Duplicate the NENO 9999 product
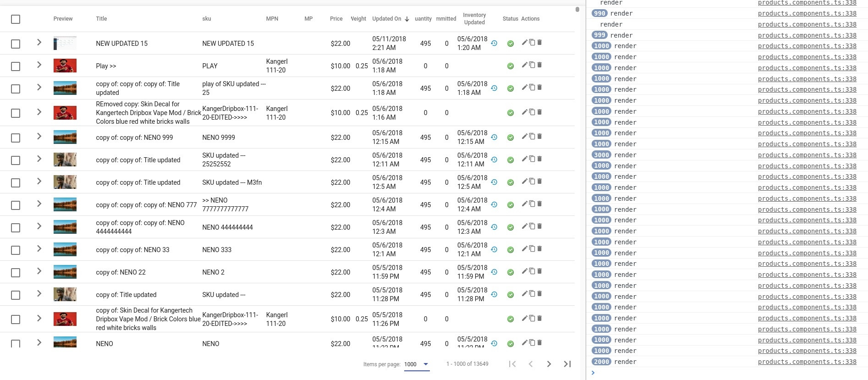868x380 pixels. [532, 136]
